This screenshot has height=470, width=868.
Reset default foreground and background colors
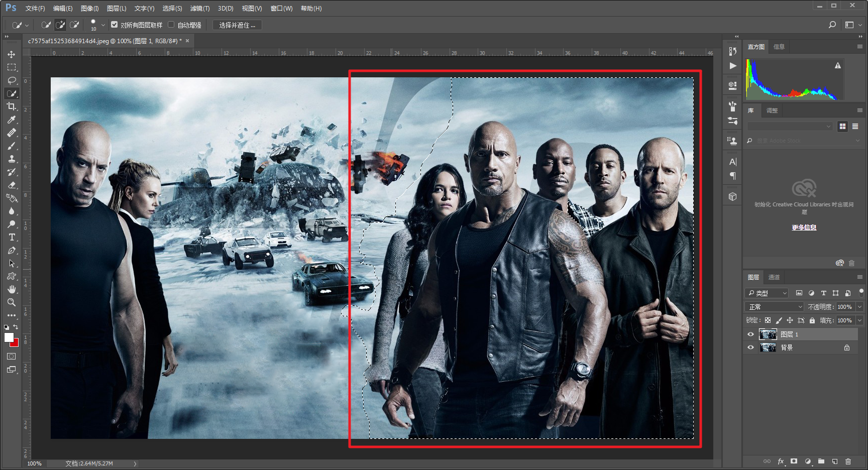tap(7, 327)
